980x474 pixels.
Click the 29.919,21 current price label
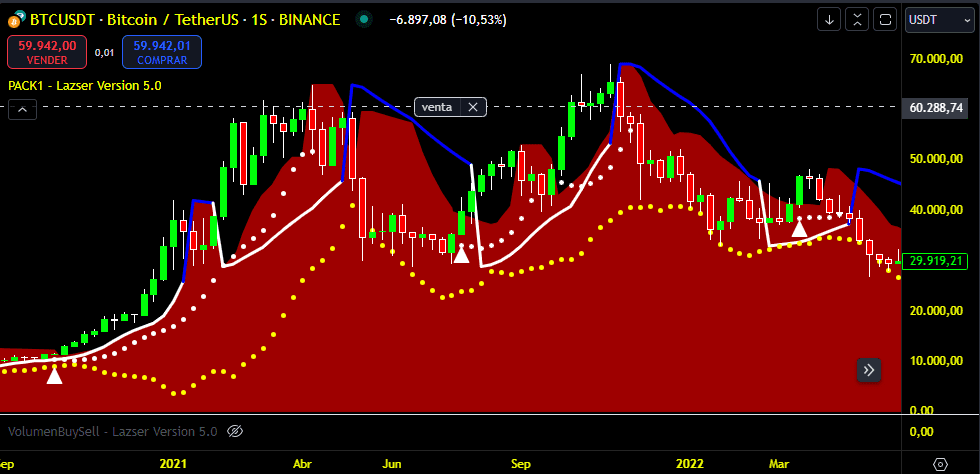pyautogui.click(x=937, y=261)
